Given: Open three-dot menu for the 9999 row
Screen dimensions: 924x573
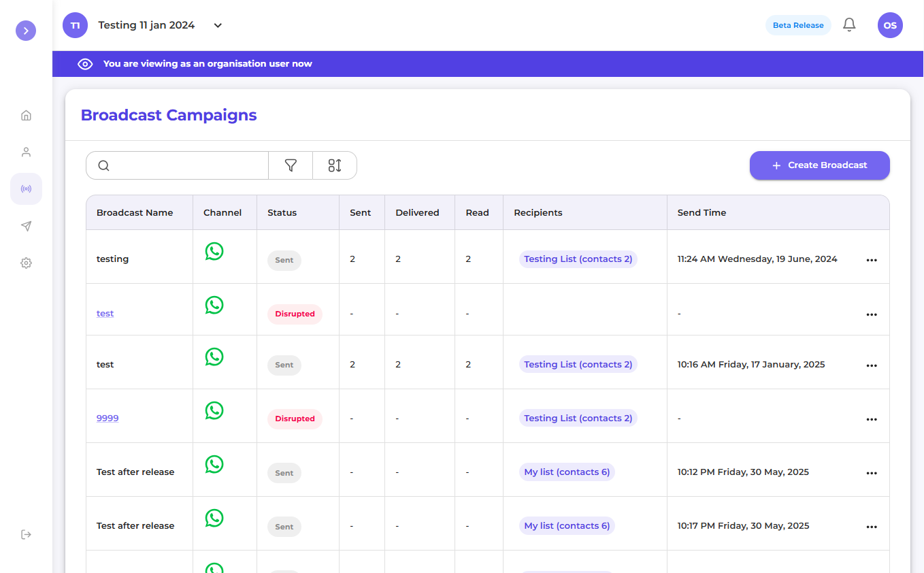Looking at the screenshot, I should pyautogui.click(x=872, y=419).
